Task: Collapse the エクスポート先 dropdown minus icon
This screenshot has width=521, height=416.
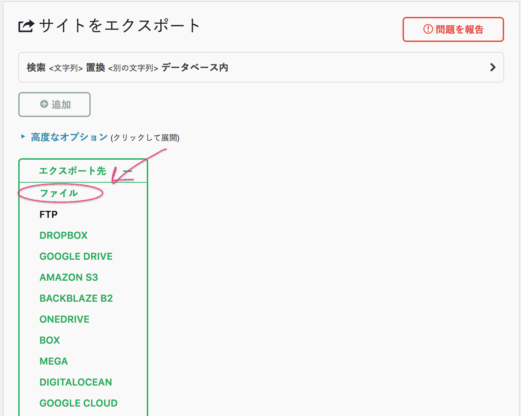Action: [x=128, y=171]
